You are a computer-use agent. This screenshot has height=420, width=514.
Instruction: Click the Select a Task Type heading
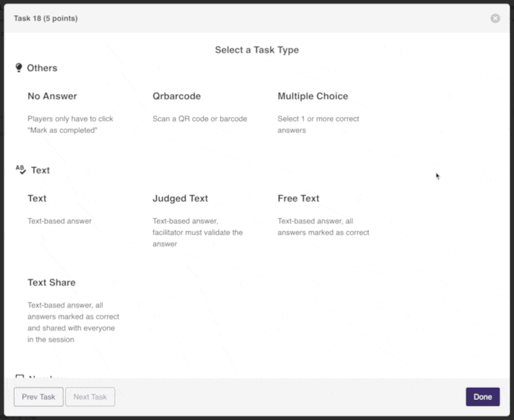tap(256, 49)
